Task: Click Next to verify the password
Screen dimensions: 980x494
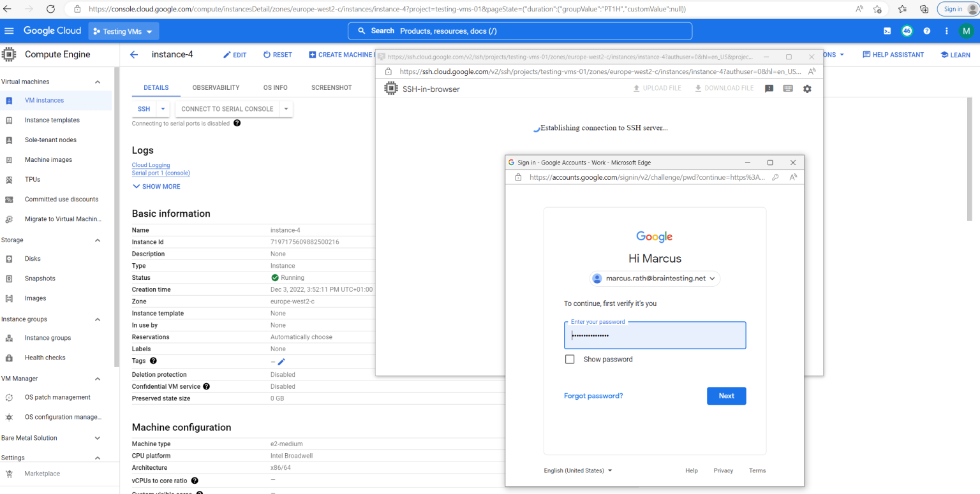Action: point(726,396)
